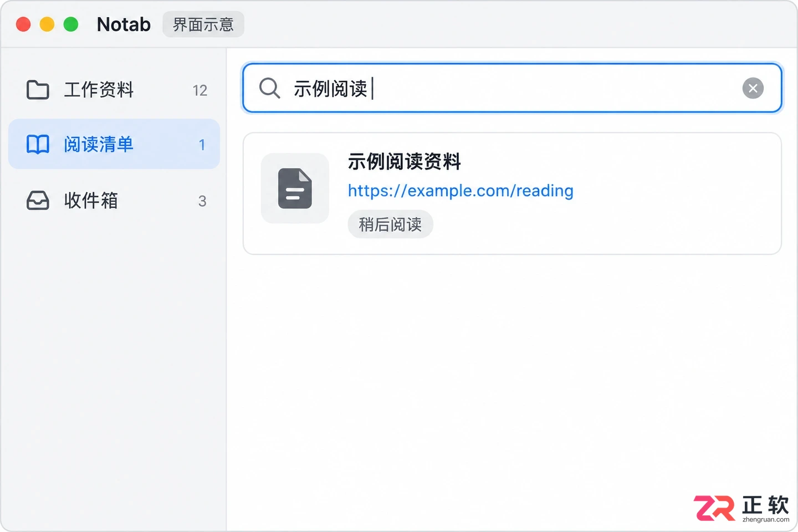Screen dimensions: 798x532
Task: Click the inbox tray icon beside 收件箱
Action: click(x=38, y=201)
